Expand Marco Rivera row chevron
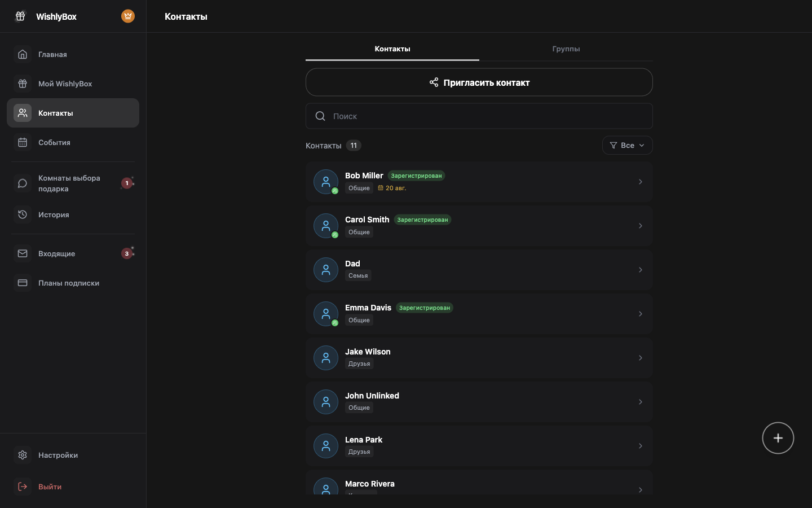Screen dimensions: 812x508 [x=641, y=490]
